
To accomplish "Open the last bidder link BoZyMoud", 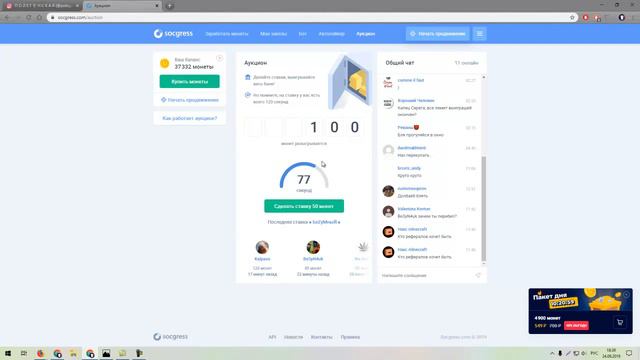I will point(326,222).
